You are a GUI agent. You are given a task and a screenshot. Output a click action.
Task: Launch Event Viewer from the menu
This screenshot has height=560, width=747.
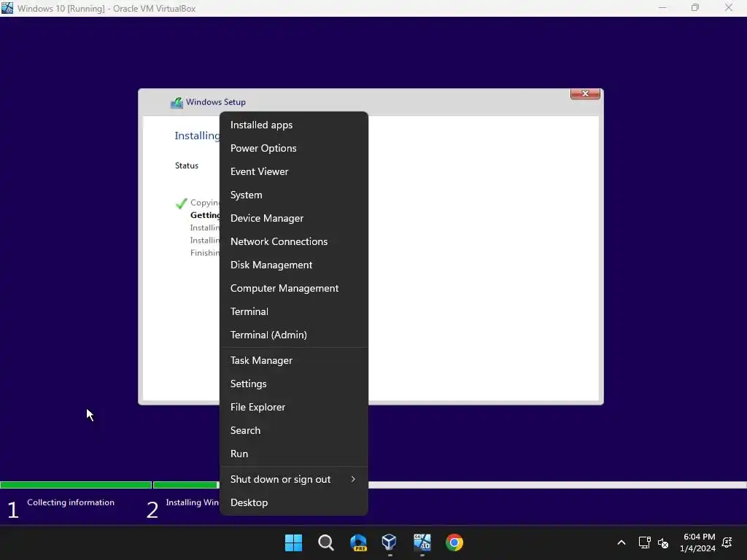294,172
